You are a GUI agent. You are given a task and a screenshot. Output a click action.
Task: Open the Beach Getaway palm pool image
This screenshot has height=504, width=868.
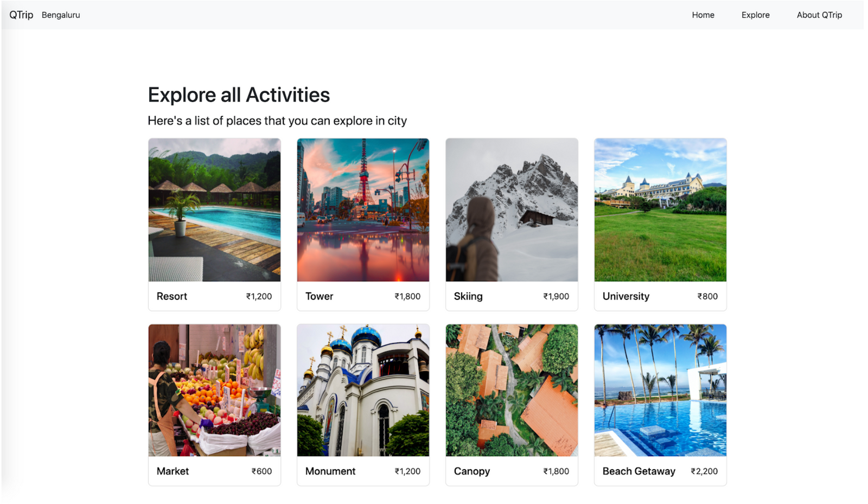(660, 390)
